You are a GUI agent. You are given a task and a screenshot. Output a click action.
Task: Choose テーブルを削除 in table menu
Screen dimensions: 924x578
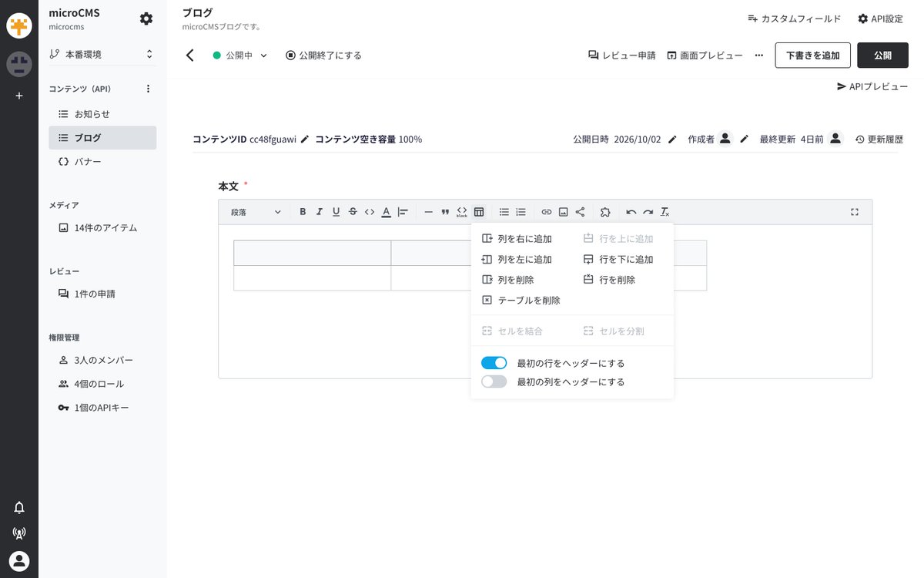coord(521,301)
